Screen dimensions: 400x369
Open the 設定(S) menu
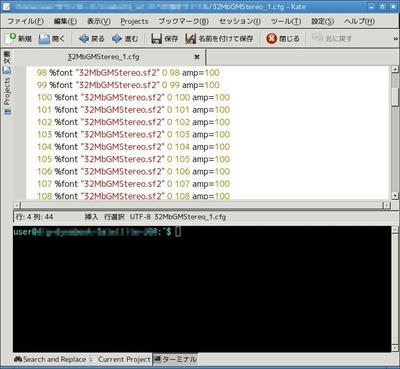pyautogui.click(x=323, y=21)
